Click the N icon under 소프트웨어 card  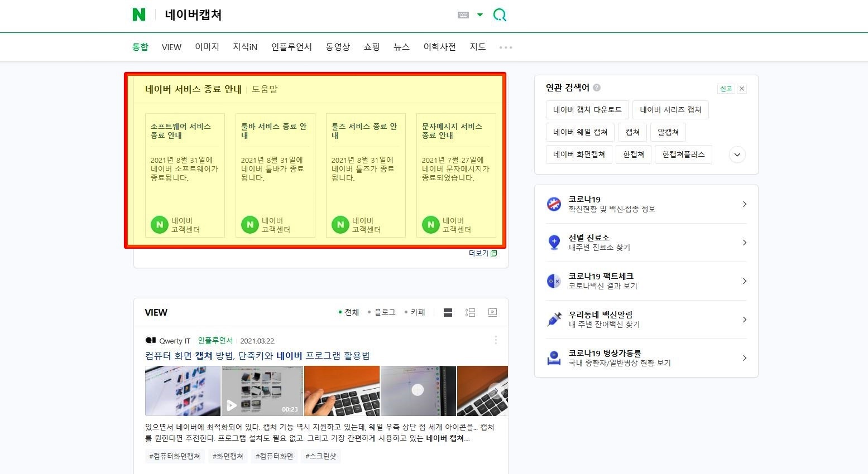[x=160, y=225]
